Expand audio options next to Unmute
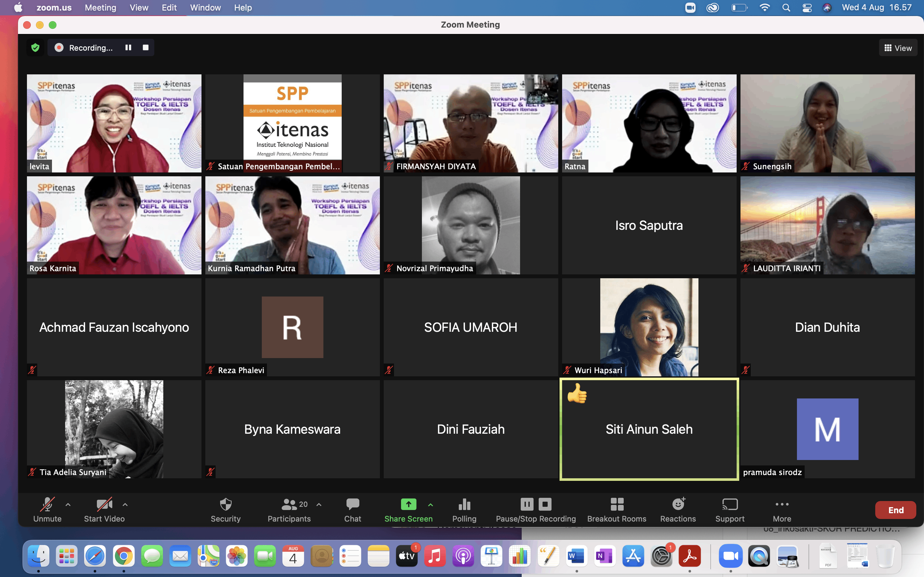 (x=68, y=505)
